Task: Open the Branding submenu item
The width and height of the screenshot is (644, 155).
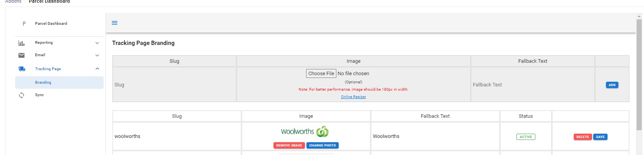Action: coord(43,83)
